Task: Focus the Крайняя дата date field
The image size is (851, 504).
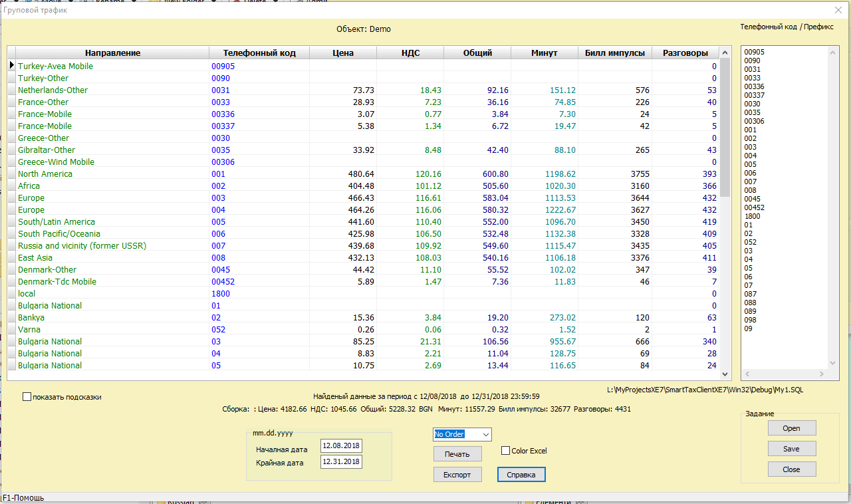Action: [x=341, y=461]
